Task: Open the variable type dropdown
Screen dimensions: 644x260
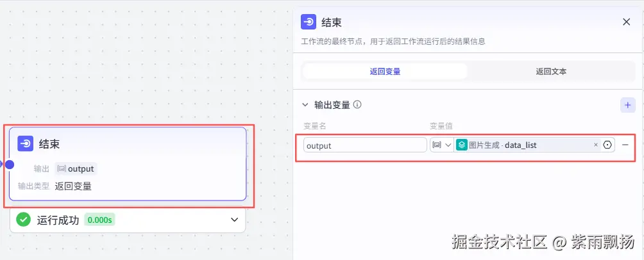Action: (x=441, y=145)
